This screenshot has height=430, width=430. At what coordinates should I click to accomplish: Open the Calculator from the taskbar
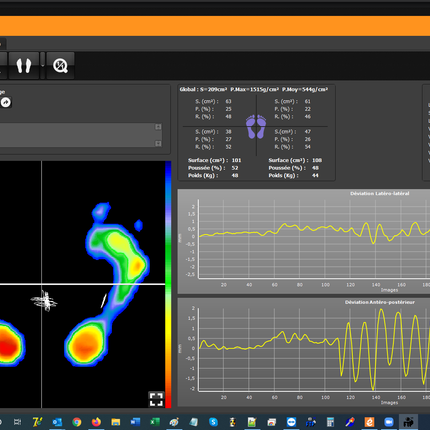click(330, 422)
